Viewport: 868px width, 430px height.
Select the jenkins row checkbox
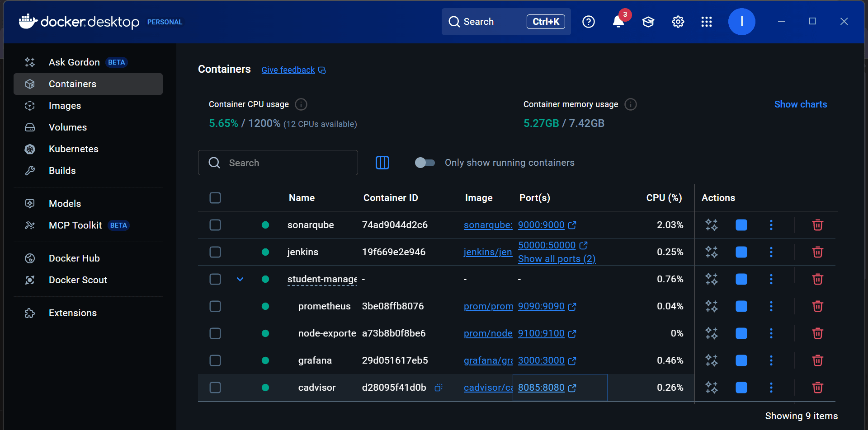(215, 252)
